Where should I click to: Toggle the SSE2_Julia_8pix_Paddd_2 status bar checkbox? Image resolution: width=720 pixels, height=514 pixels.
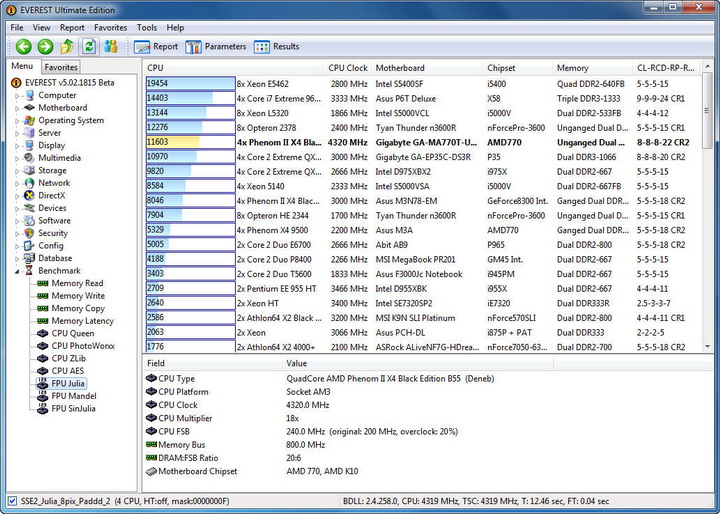pos(12,501)
